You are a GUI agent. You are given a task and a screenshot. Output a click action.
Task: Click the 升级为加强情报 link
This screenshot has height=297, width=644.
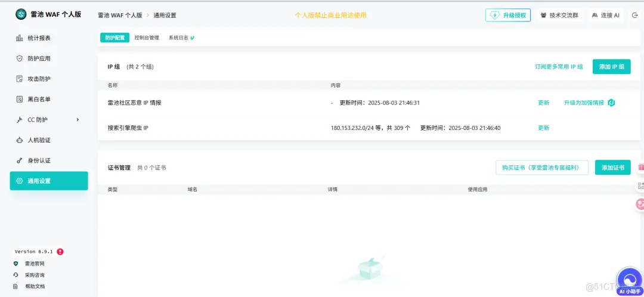coord(584,103)
